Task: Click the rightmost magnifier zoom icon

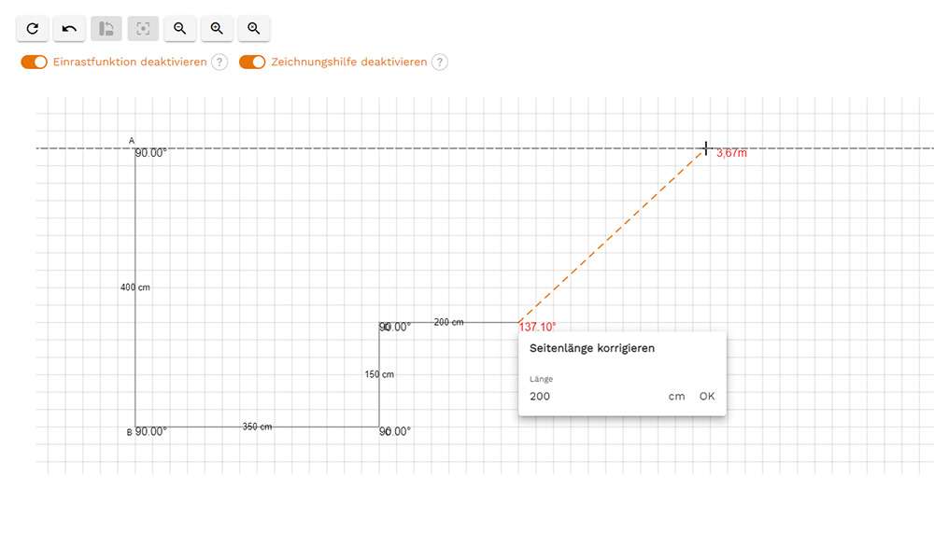Action: pos(253,28)
